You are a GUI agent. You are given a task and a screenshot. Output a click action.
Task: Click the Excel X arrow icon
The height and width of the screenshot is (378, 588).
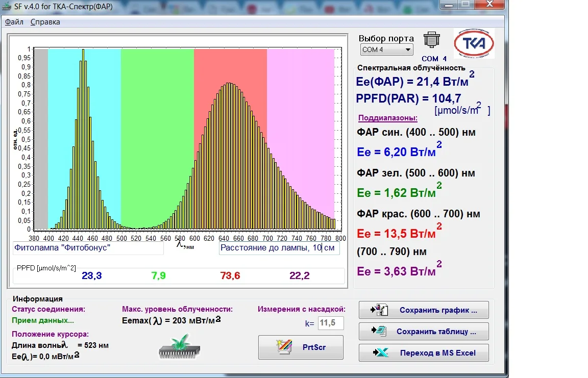click(x=381, y=352)
